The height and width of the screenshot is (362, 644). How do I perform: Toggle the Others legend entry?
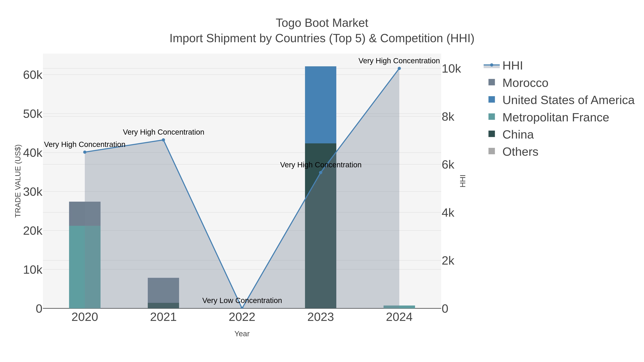513,152
